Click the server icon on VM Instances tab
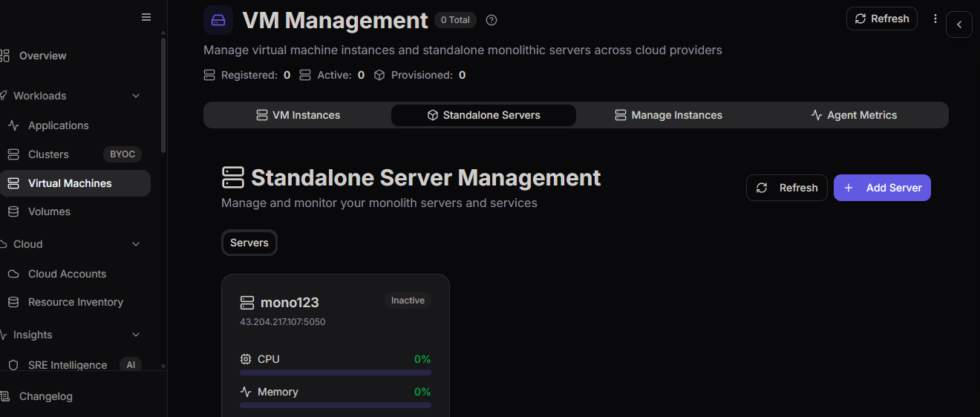 coord(262,115)
